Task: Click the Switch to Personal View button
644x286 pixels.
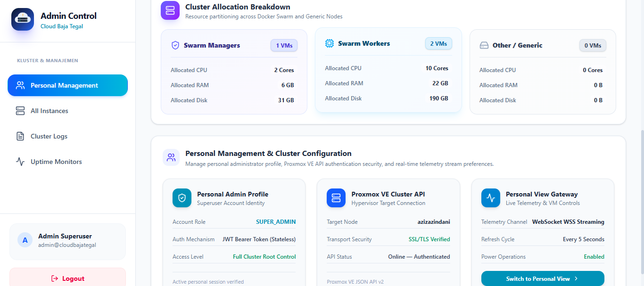Action: pos(543,278)
